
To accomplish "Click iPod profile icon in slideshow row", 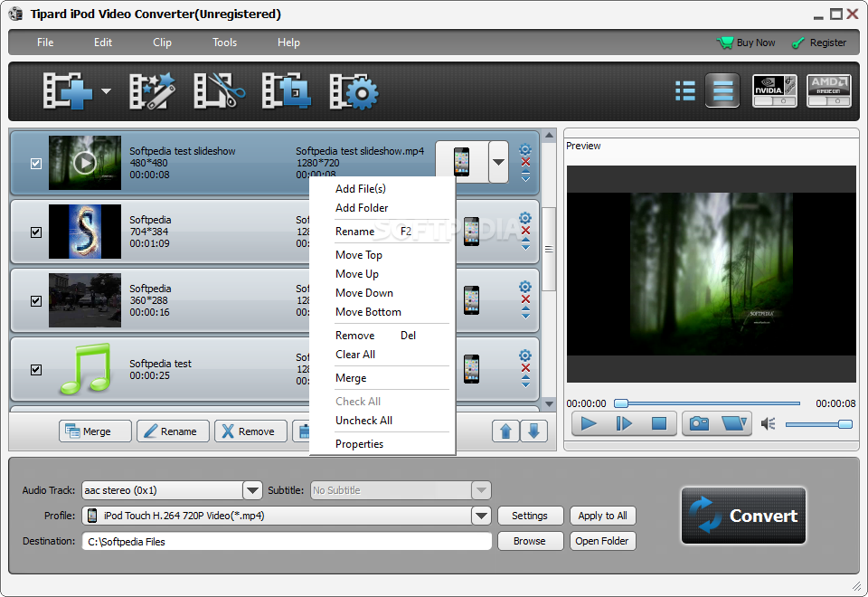I will pos(462,162).
